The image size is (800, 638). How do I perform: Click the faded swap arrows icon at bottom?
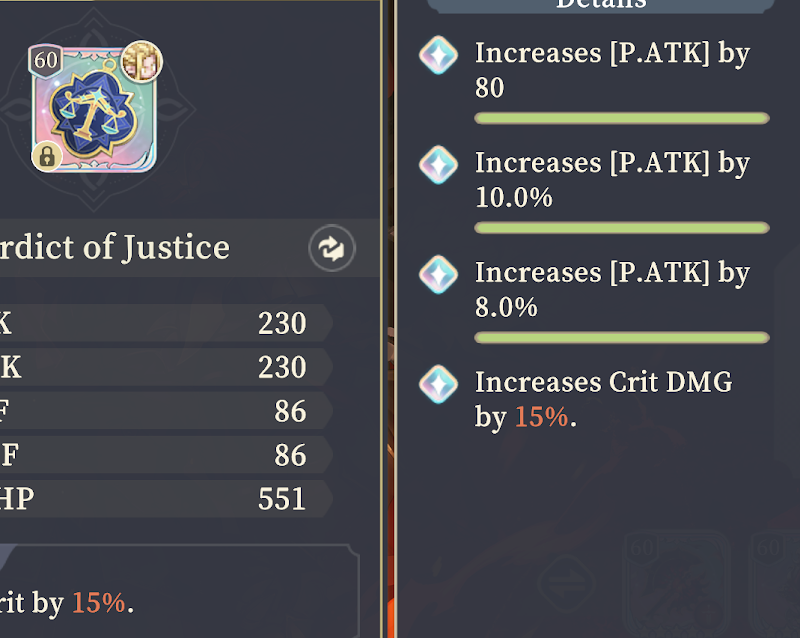(x=566, y=582)
